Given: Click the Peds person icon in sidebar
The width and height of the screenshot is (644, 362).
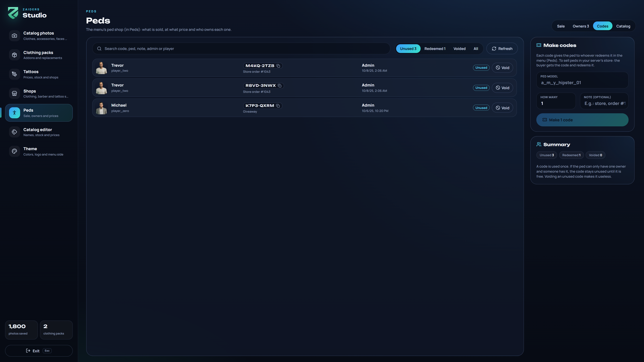Looking at the screenshot, I should [x=14, y=113].
